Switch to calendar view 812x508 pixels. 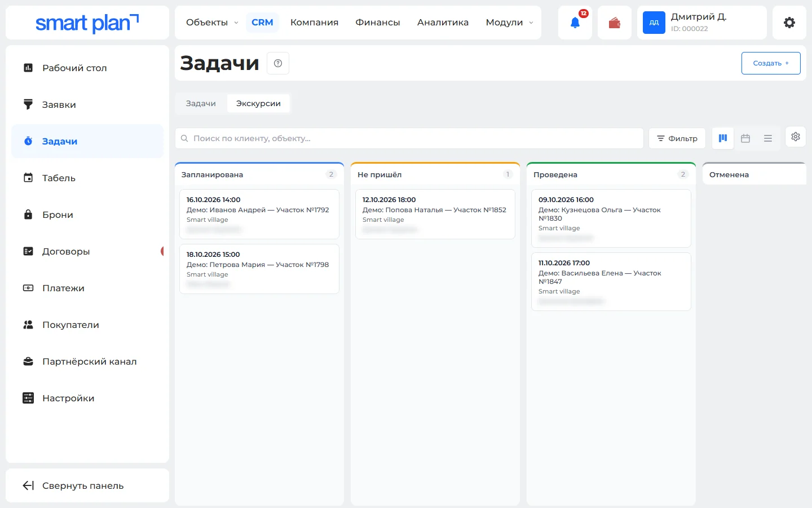click(x=745, y=138)
